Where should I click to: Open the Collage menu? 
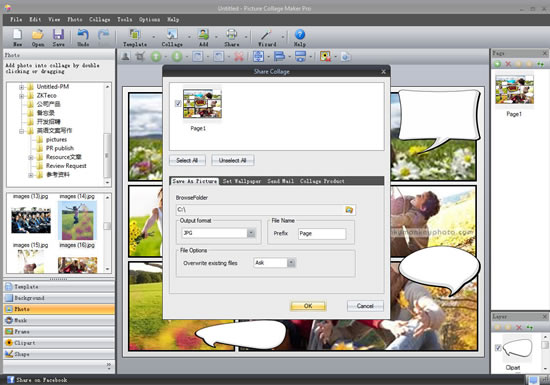click(100, 20)
